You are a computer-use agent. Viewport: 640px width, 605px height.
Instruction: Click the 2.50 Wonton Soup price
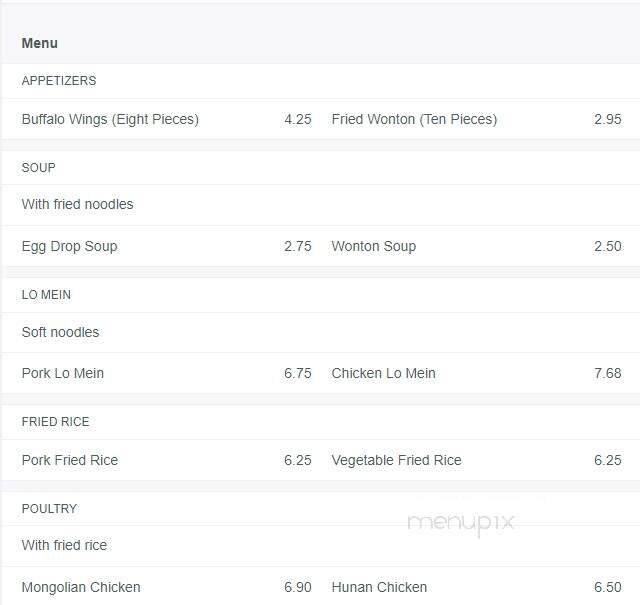pos(607,246)
